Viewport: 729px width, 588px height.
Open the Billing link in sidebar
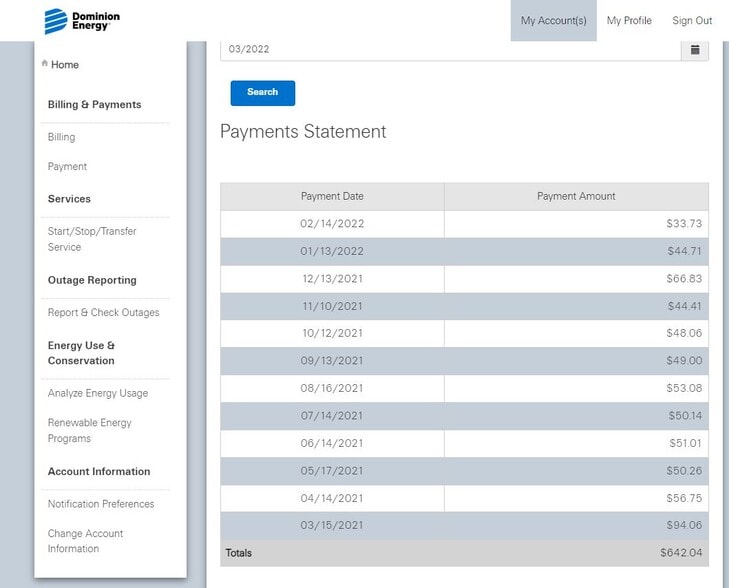pyautogui.click(x=61, y=137)
